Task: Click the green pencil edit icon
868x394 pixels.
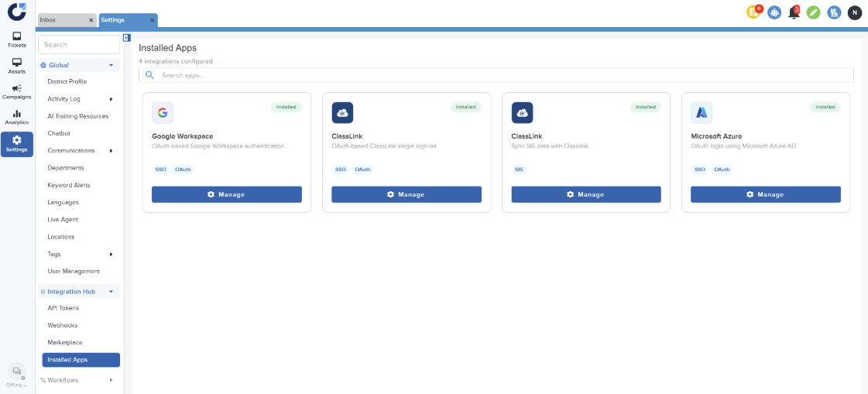Action: click(x=813, y=12)
